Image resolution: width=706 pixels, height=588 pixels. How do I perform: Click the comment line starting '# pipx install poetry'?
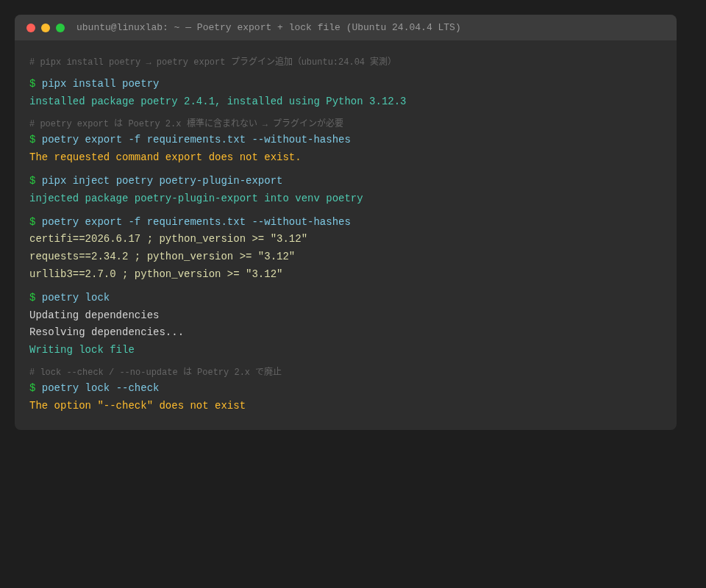tap(212, 62)
